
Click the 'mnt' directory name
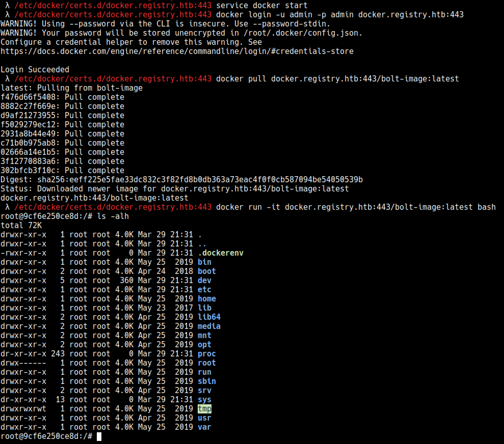205,335
